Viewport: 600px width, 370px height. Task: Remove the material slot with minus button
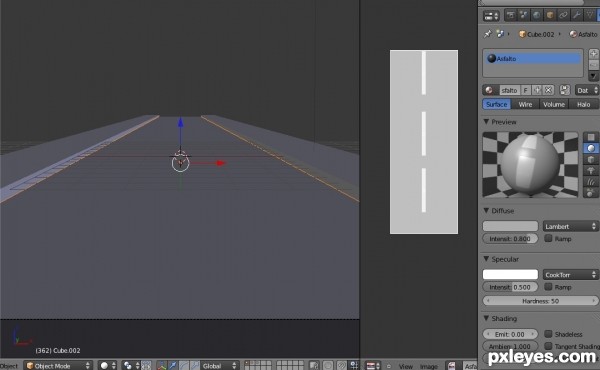(x=593, y=64)
